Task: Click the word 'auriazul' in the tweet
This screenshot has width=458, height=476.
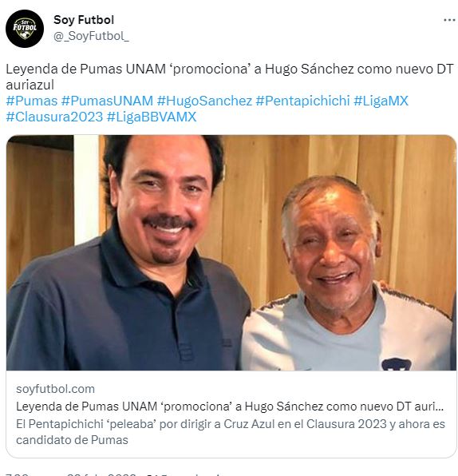Action: click(30, 85)
